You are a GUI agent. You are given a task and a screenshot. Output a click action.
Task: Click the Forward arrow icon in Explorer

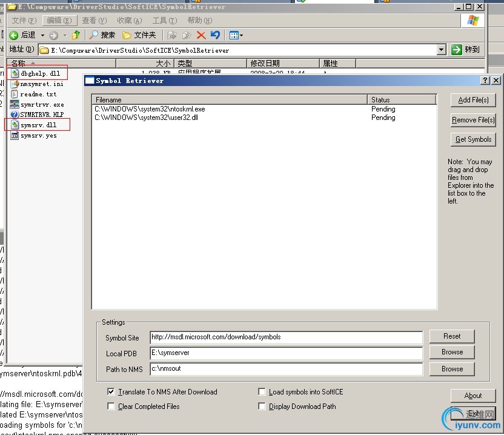pyautogui.click(x=53, y=35)
